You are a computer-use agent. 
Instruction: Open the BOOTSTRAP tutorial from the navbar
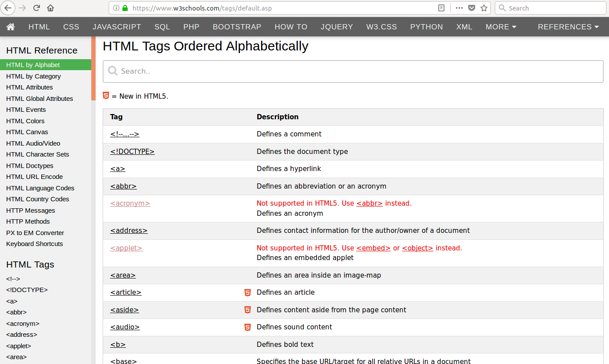(x=237, y=27)
